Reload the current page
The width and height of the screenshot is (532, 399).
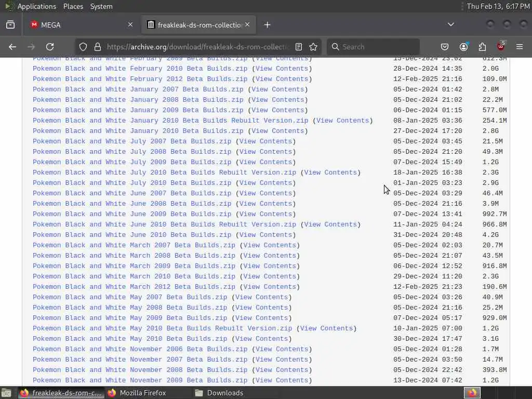click(50, 47)
